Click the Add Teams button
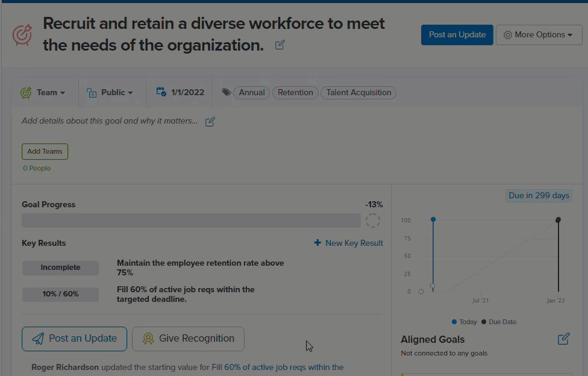Image resolution: width=588 pixels, height=376 pixels. (45, 152)
